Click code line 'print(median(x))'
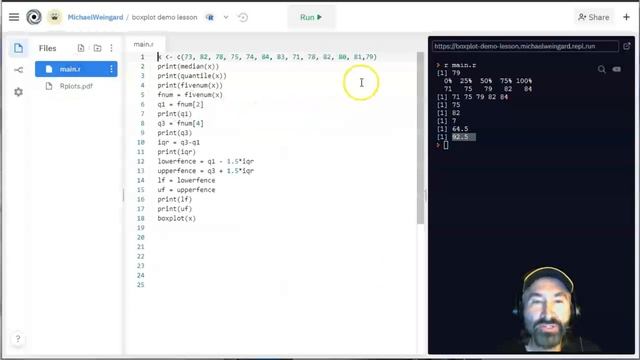The height and width of the screenshot is (360, 640). pos(188,66)
